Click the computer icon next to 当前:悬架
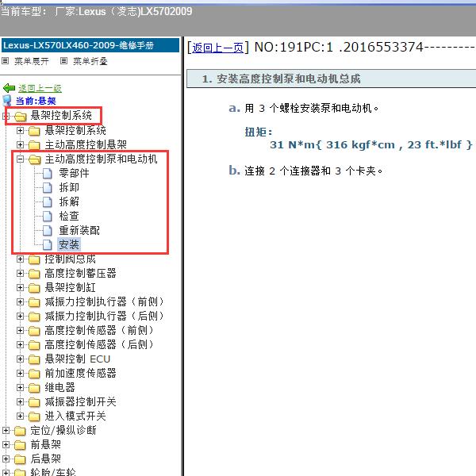Image resolution: width=476 pixels, height=476 pixels. click(6, 101)
